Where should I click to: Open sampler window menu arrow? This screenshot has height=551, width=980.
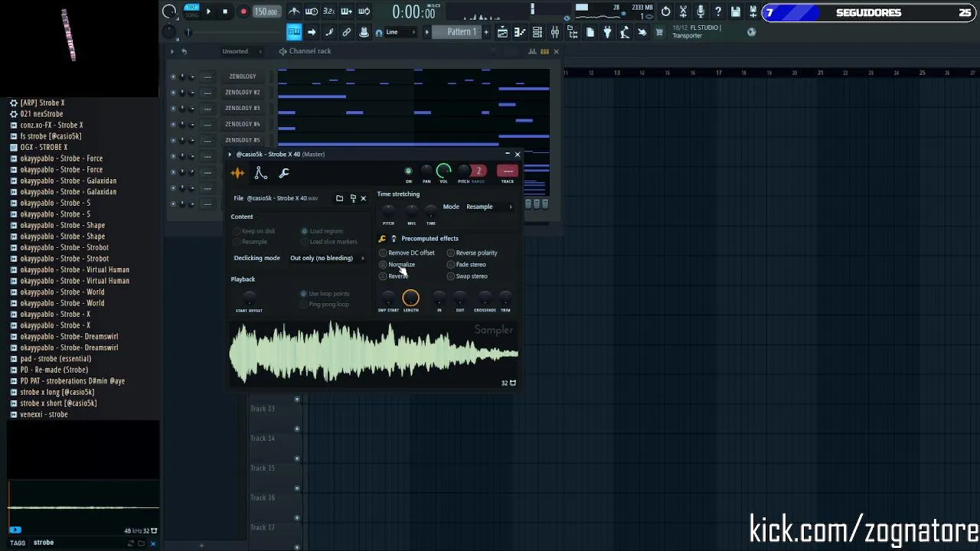230,155
